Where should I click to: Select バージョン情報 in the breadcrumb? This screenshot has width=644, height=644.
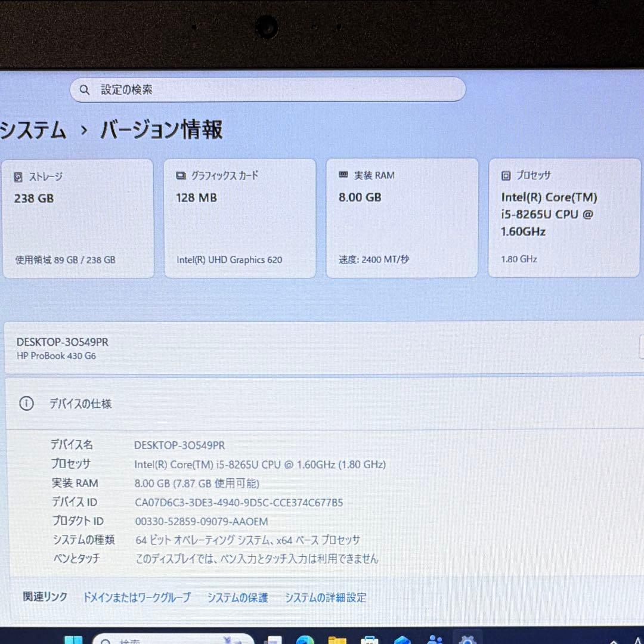click(161, 131)
